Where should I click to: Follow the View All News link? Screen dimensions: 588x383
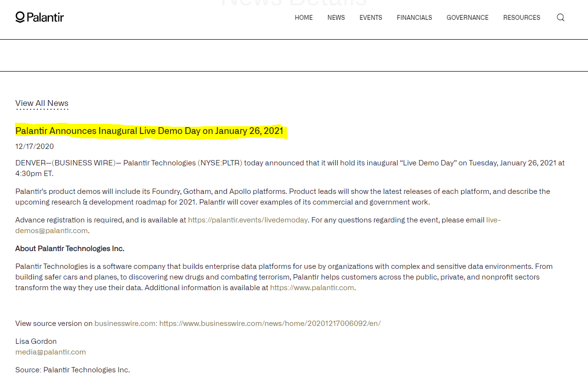[42, 103]
